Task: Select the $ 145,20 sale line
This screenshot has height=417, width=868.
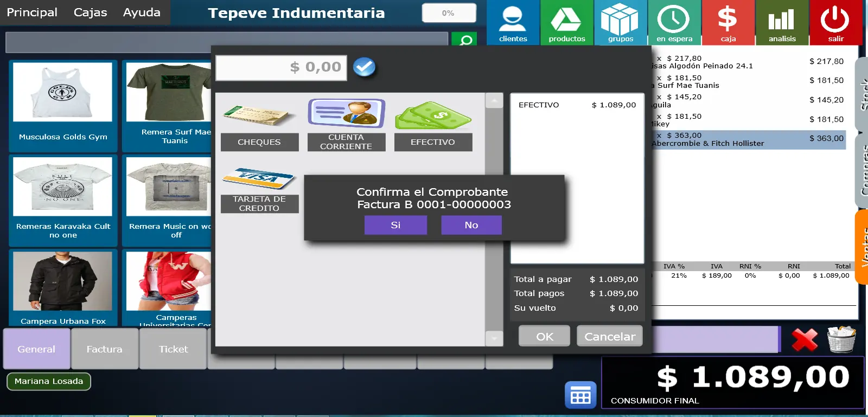Action: click(x=748, y=100)
